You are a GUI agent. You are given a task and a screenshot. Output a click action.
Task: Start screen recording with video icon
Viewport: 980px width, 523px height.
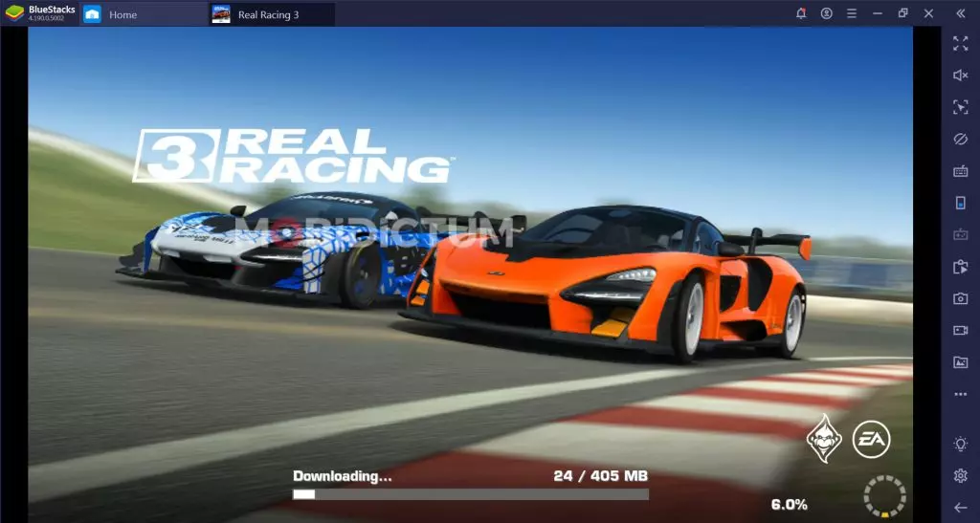960,330
